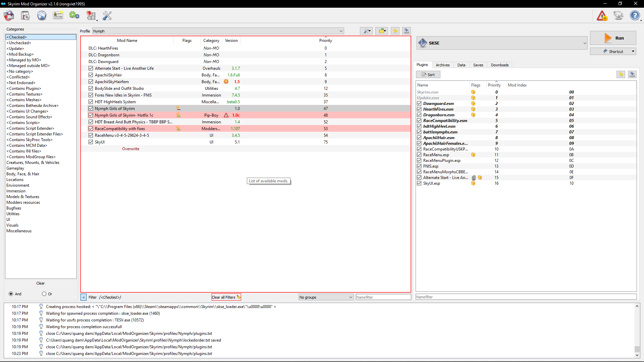Open the No groups dropdown
Screen dimensions: 644x362
326,297
